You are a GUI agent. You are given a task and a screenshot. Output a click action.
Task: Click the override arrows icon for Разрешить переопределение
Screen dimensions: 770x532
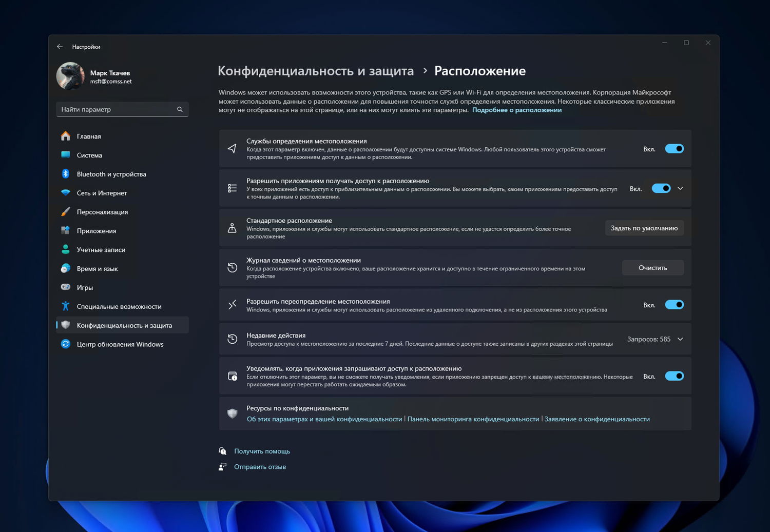pyautogui.click(x=232, y=305)
